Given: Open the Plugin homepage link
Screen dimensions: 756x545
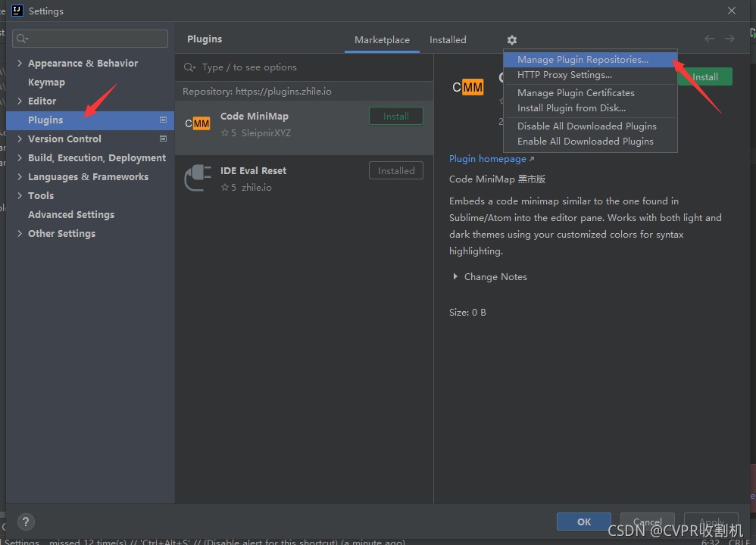Looking at the screenshot, I should [487, 158].
